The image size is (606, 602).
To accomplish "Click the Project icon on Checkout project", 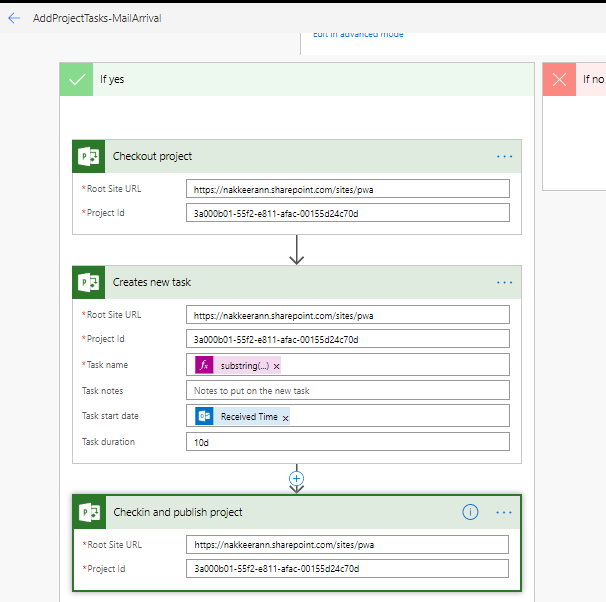I will [x=90, y=156].
